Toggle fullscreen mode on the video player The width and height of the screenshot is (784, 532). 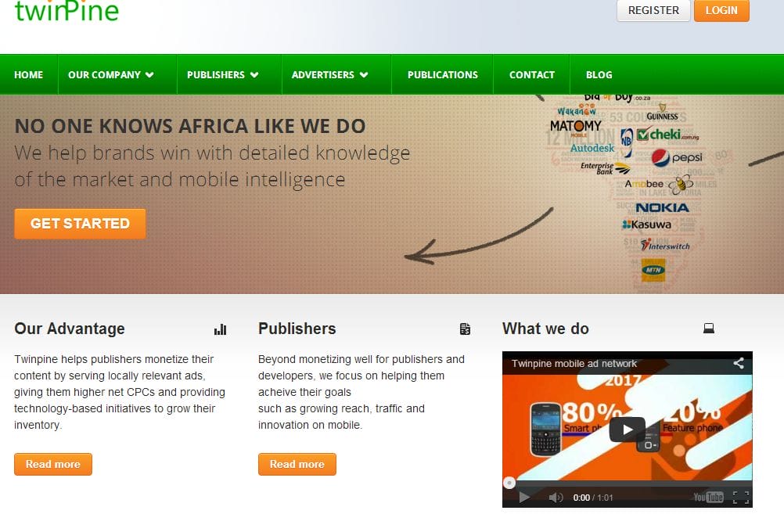[741, 497]
